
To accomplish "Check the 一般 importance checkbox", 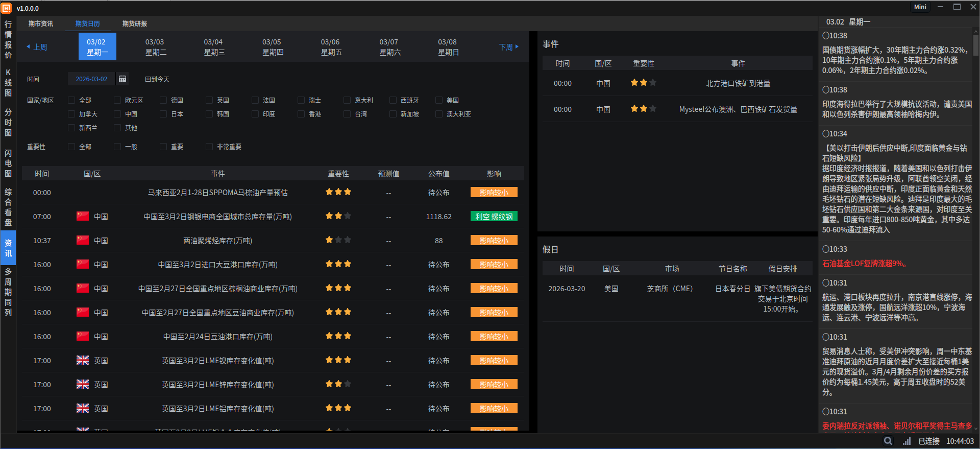I will point(117,147).
